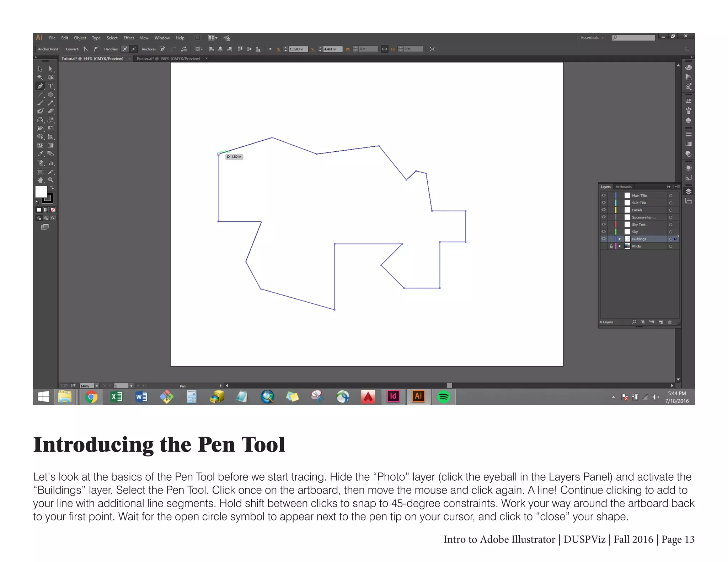Image resolution: width=728 pixels, height=562 pixels.
Task: Select the Selection (black arrow) tool
Action: pyautogui.click(x=40, y=69)
